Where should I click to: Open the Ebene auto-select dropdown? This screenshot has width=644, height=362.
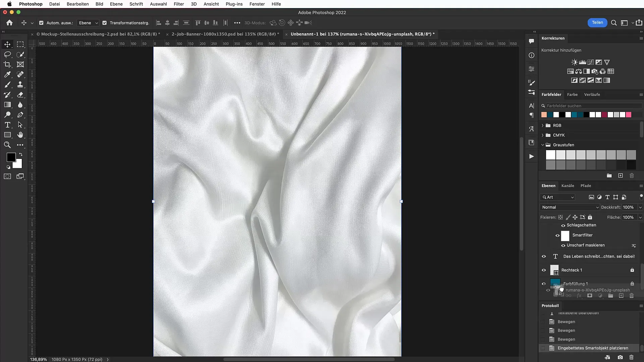click(x=88, y=23)
